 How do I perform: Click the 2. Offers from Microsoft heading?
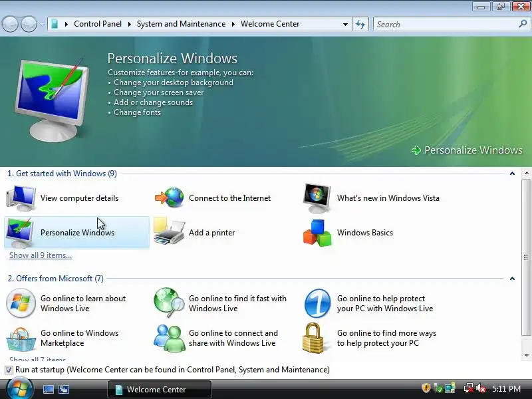tap(56, 279)
